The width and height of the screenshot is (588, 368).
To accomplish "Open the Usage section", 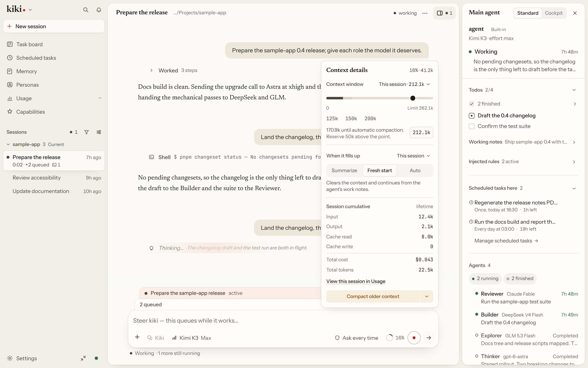I will pyautogui.click(x=54, y=98).
